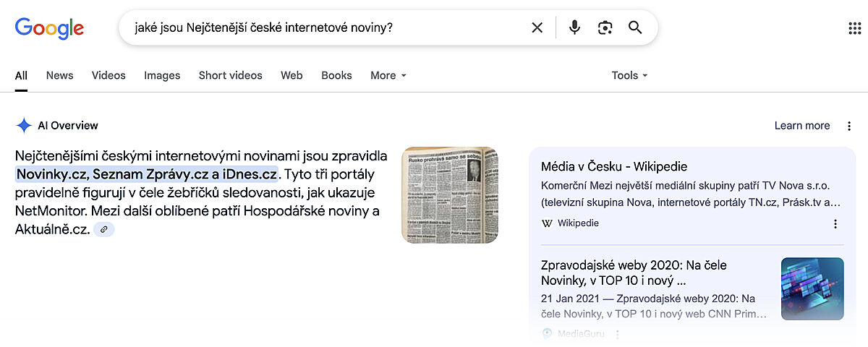Open Google Lens image search
868x347 pixels.
pyautogui.click(x=605, y=27)
